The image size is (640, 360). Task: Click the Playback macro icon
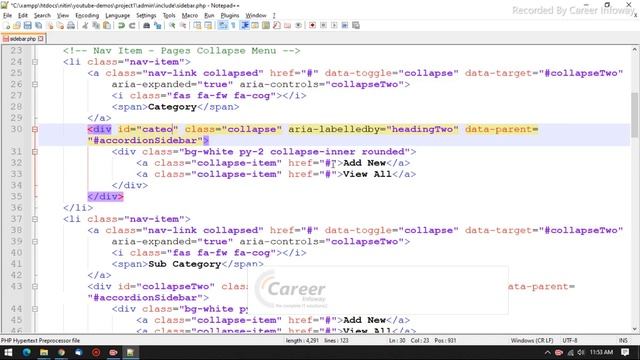334,25
